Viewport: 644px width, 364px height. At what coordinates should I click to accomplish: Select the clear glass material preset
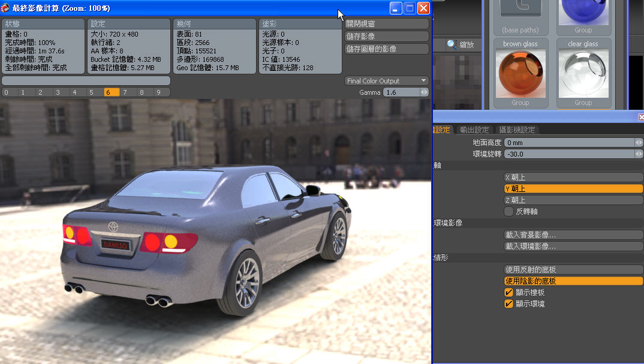pyautogui.click(x=583, y=73)
